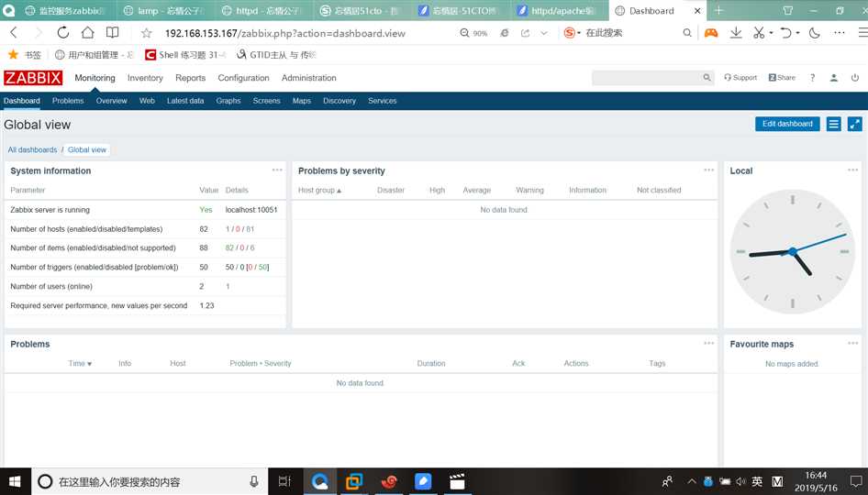This screenshot has height=495, width=868.
Task: Open browser downloads arrow icon
Action: pos(736,33)
